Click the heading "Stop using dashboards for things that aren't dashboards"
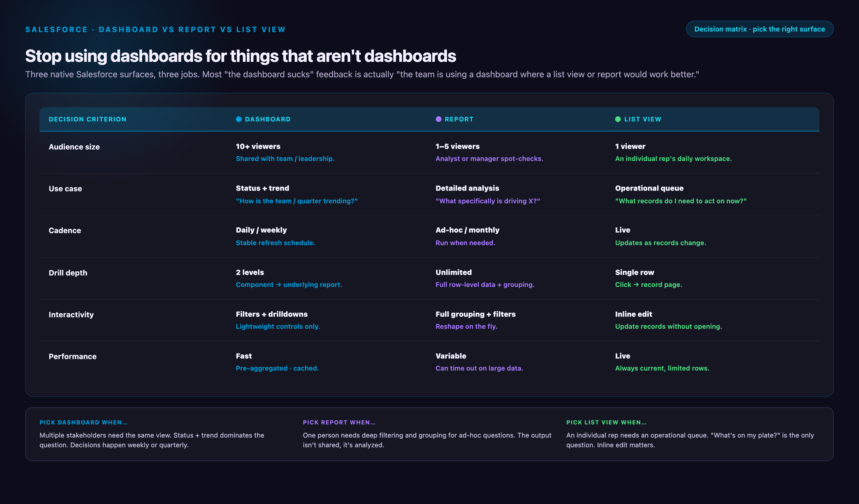 pyautogui.click(x=241, y=56)
